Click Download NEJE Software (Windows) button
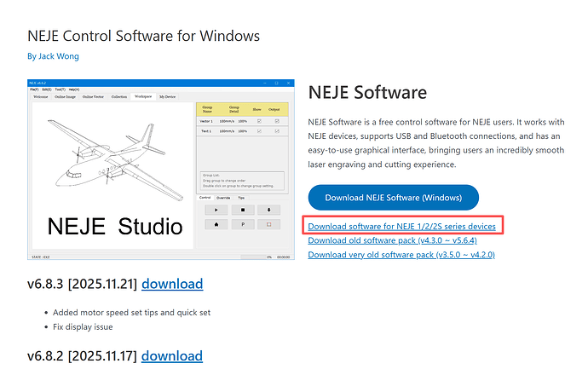The width and height of the screenshot is (588, 375). click(x=393, y=197)
